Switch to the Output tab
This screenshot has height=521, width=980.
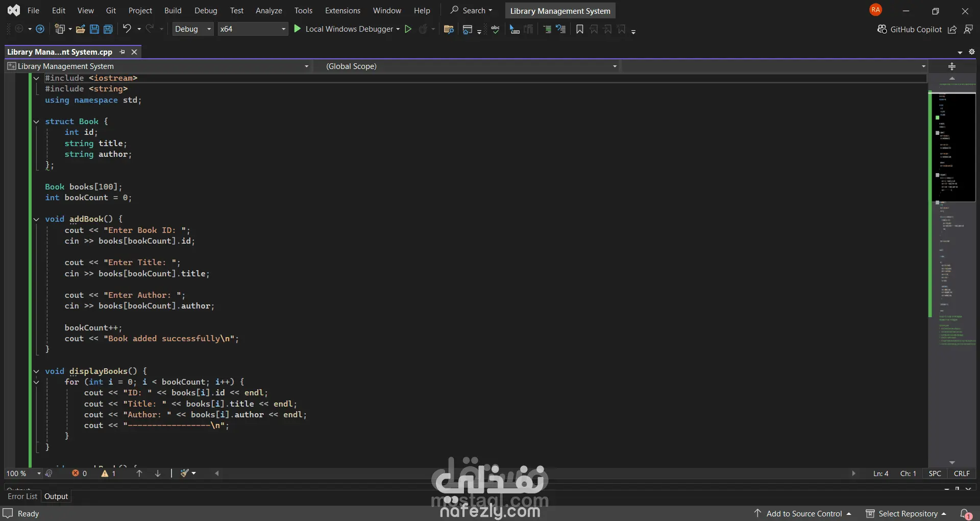click(x=56, y=496)
